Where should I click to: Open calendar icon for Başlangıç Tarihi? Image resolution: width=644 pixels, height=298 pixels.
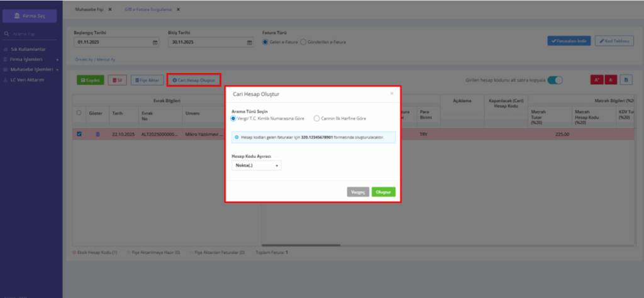click(155, 42)
